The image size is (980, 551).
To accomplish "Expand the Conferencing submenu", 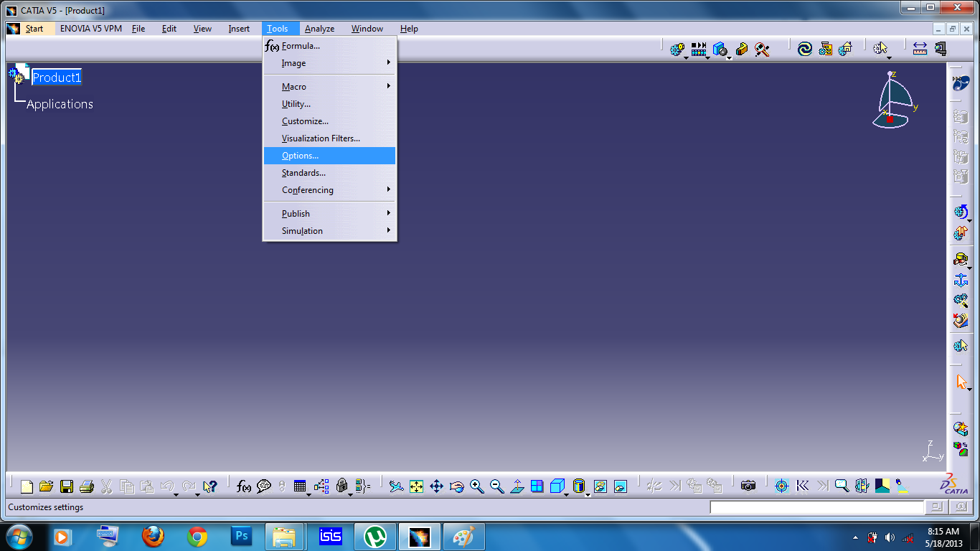I will tap(330, 190).
